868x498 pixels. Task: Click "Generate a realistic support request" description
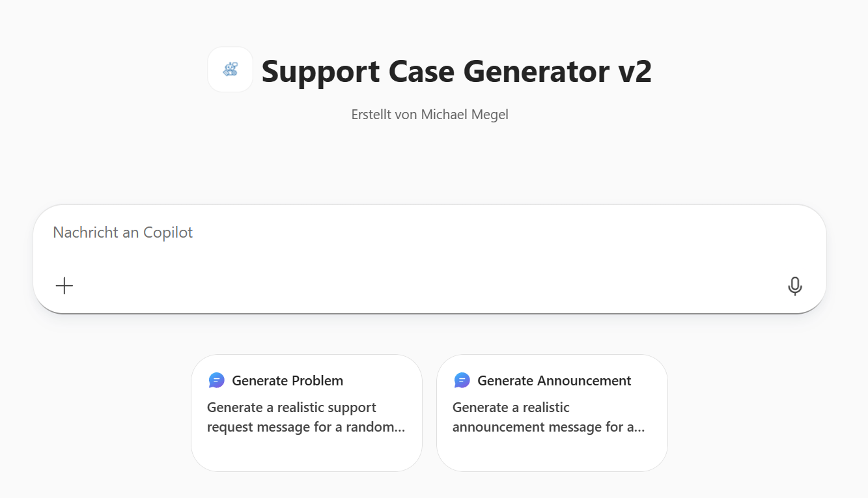pyautogui.click(x=292, y=408)
